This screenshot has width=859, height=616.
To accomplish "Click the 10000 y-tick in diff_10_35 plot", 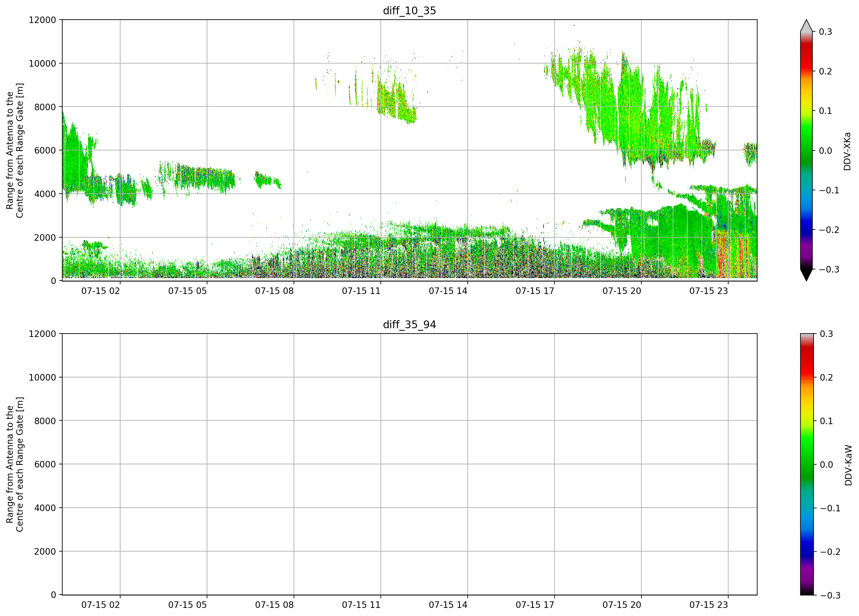I will point(42,63).
